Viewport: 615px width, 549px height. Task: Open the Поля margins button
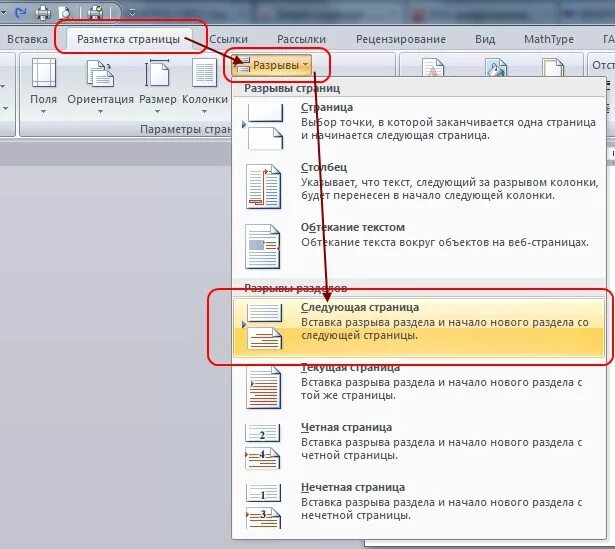43,86
